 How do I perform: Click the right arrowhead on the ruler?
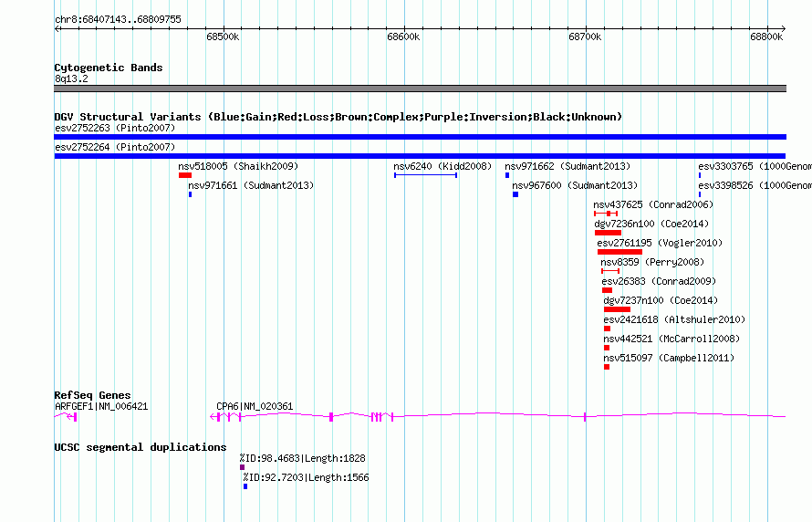(x=784, y=29)
